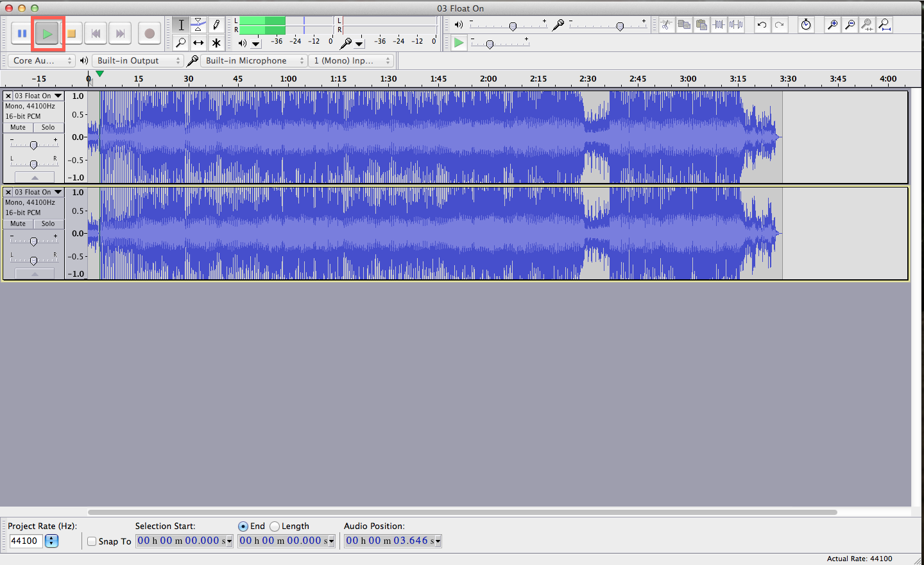924x565 pixels.
Task: Skip to Start of the project
Action: pyautogui.click(x=96, y=33)
